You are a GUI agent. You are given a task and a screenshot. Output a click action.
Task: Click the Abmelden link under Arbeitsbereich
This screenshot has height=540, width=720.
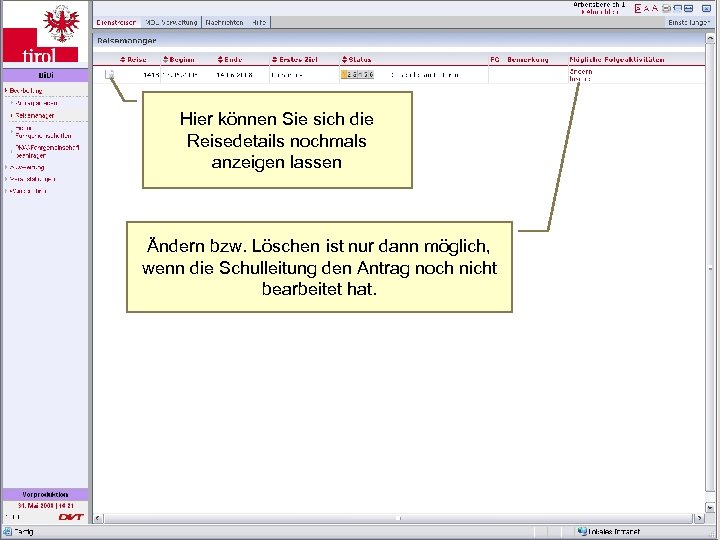point(600,12)
